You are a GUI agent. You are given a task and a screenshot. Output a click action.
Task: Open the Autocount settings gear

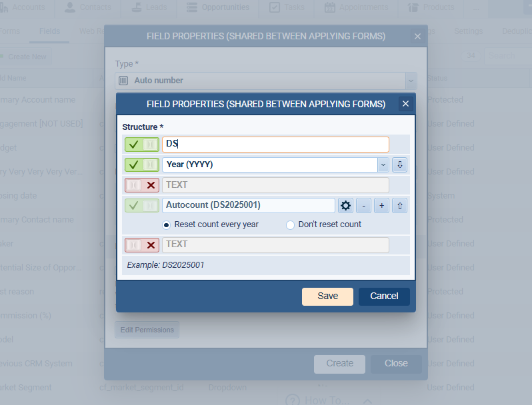[x=345, y=205]
